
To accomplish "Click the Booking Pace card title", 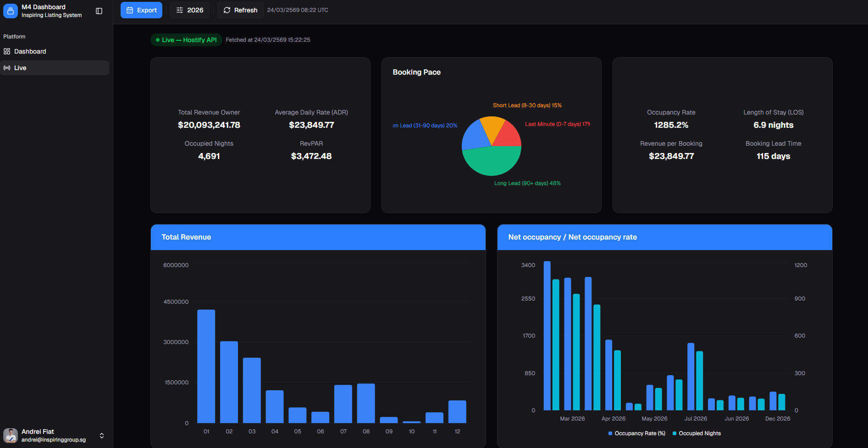I will (x=417, y=72).
